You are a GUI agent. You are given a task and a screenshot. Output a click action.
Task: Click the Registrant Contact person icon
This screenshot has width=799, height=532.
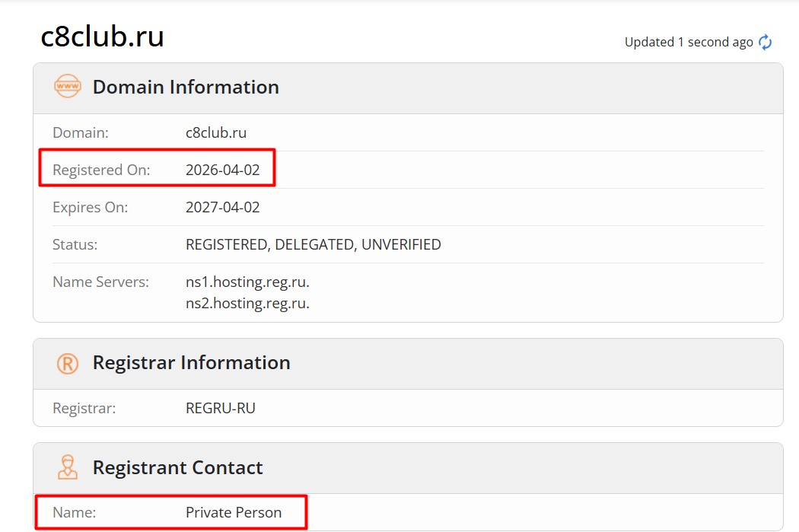click(x=67, y=467)
